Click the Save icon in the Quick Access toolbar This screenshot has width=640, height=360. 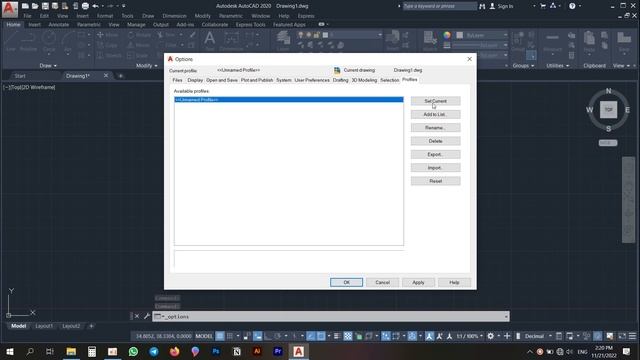pyautogui.click(x=45, y=6)
